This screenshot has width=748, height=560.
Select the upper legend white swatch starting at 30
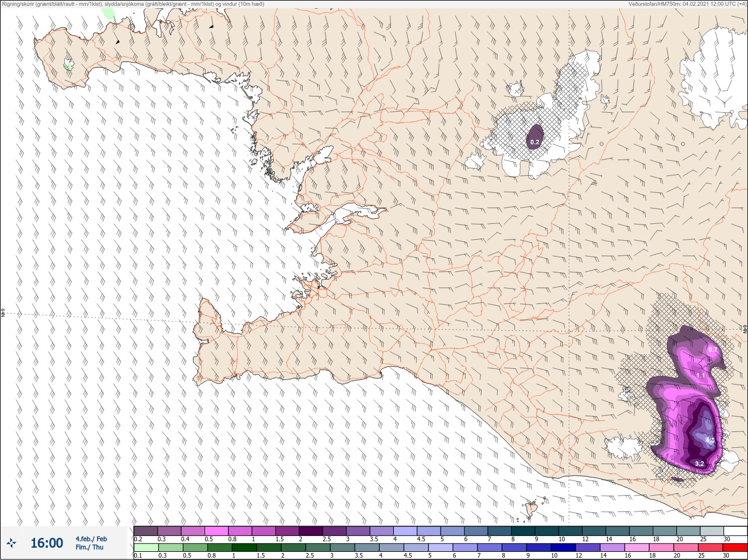point(736,531)
